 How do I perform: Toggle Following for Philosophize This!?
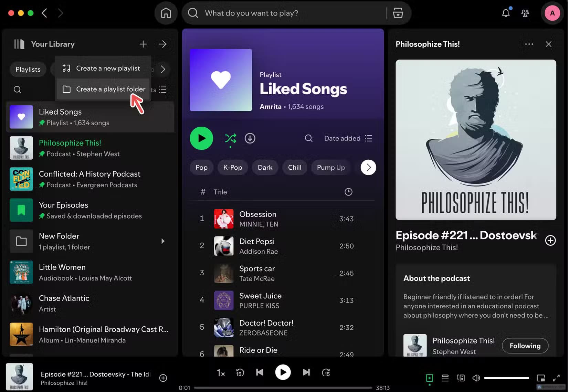(x=525, y=346)
